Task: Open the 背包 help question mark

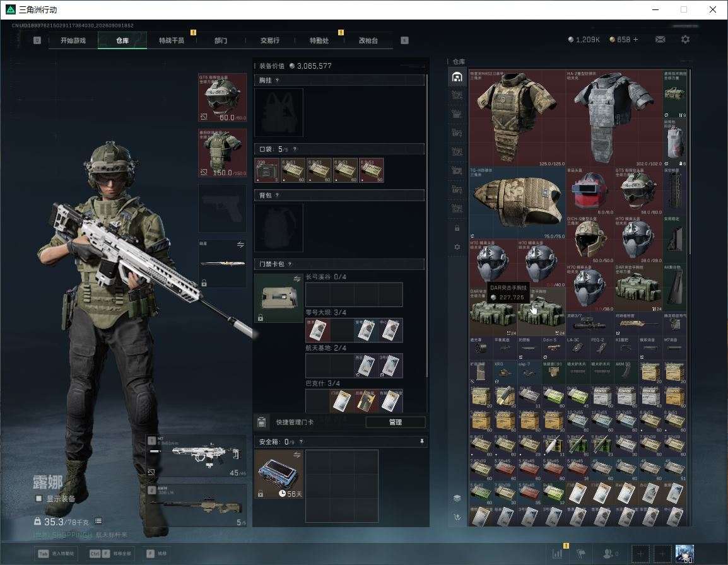Action: [277, 195]
